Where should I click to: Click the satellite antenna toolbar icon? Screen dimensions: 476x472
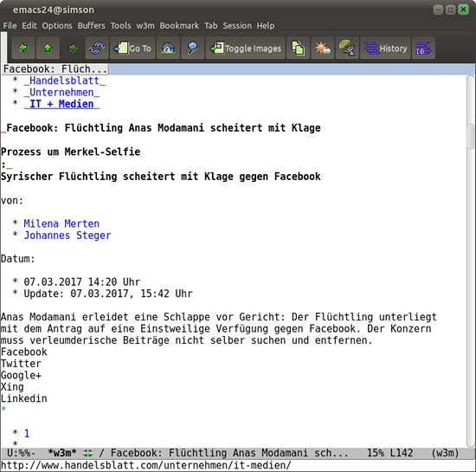(x=347, y=48)
